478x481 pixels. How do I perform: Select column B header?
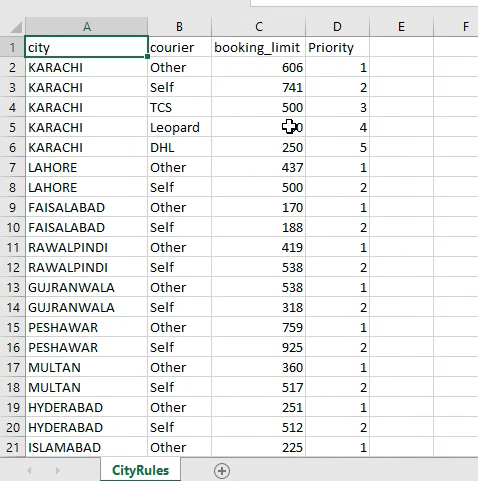(x=179, y=27)
